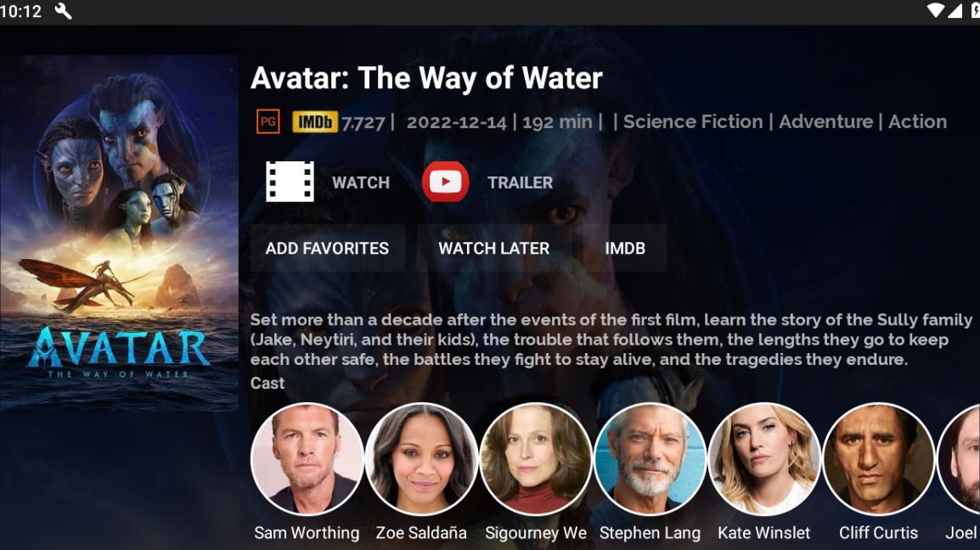Select Kate Winslet's cast photo
The width and height of the screenshot is (980, 550).
(764, 458)
